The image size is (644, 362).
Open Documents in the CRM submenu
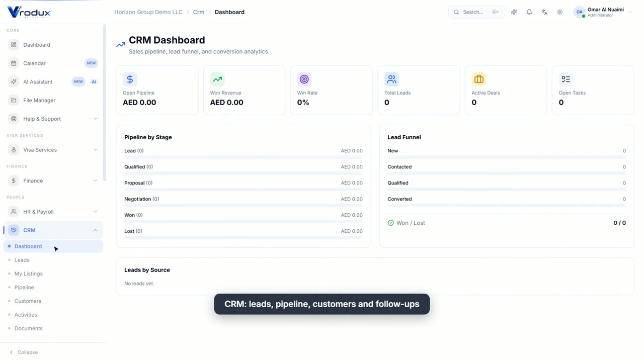point(28,328)
